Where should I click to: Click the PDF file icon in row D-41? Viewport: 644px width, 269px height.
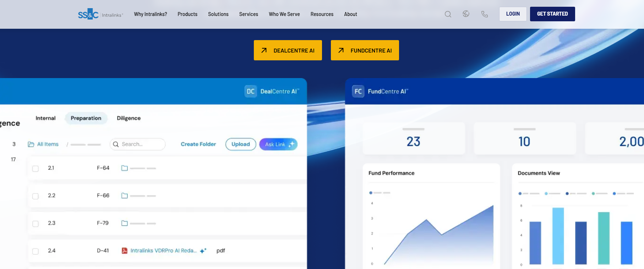pos(125,251)
